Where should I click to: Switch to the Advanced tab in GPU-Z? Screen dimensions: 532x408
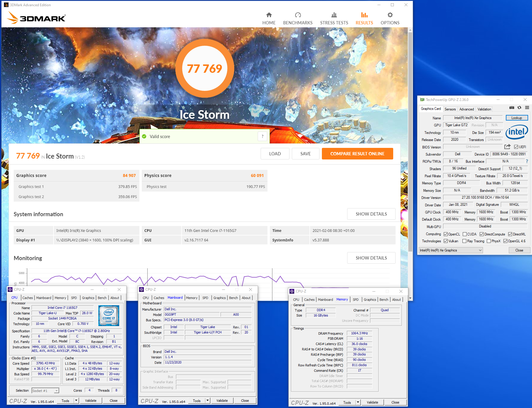pos(467,109)
